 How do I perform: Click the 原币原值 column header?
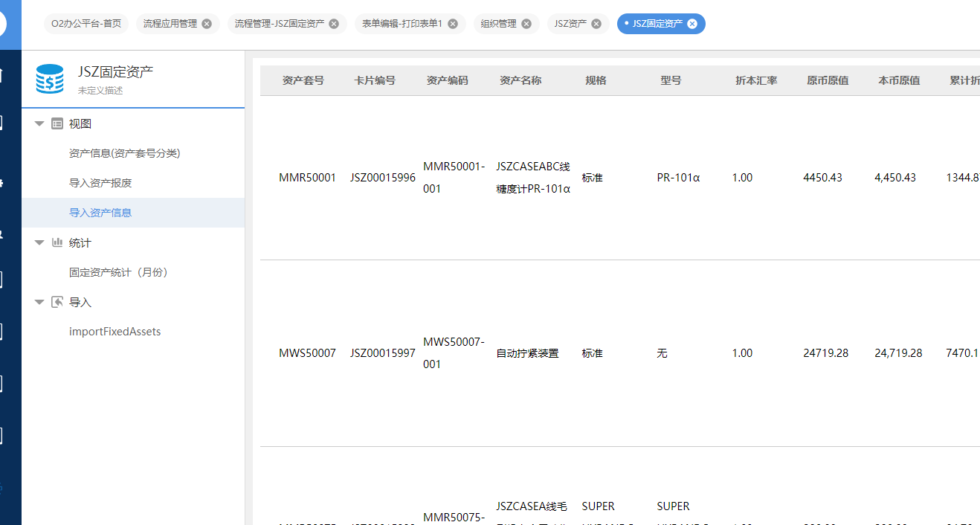click(x=828, y=80)
